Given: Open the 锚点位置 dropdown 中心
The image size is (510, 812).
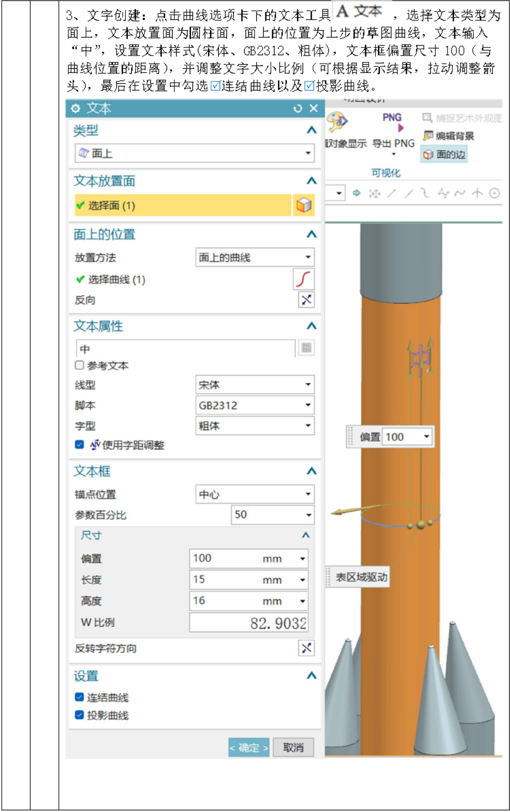Looking at the screenshot, I should [x=255, y=494].
